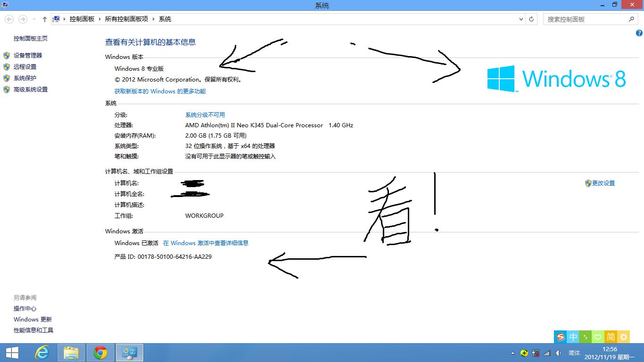Click the heart icon on IME bar

[598, 337]
